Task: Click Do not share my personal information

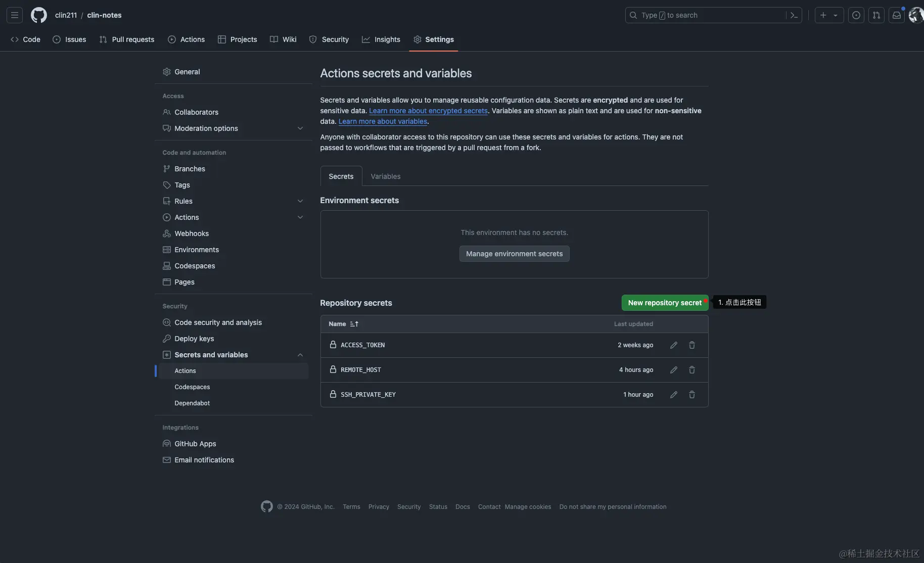Action: 613,507
